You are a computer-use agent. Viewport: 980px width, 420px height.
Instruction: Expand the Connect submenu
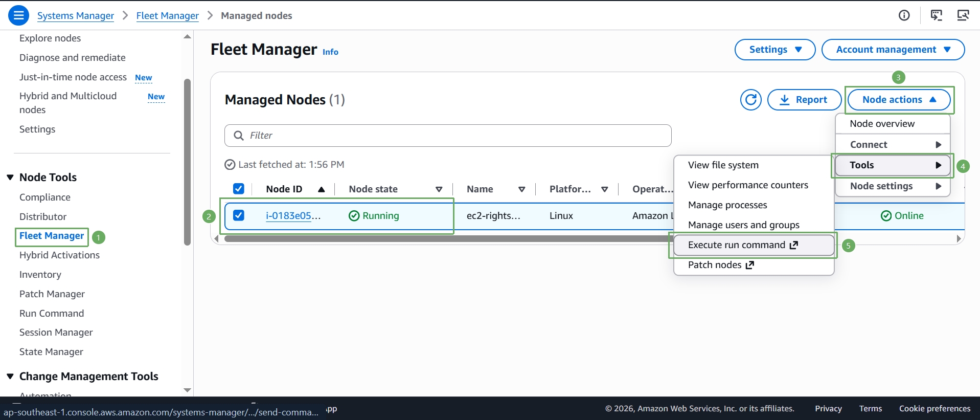point(893,145)
